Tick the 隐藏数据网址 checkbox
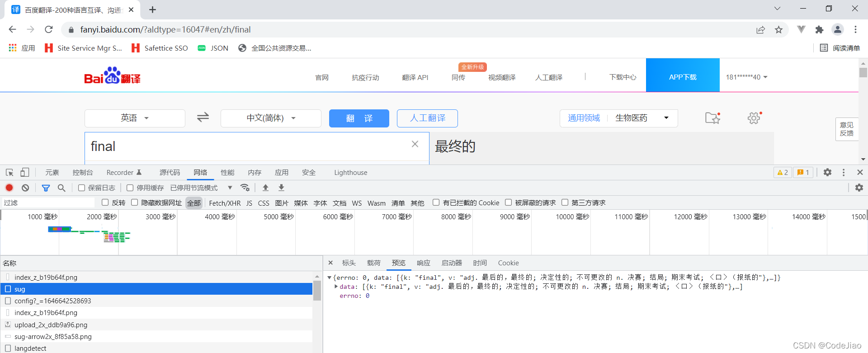Image resolution: width=868 pixels, height=353 pixels. [x=135, y=202]
